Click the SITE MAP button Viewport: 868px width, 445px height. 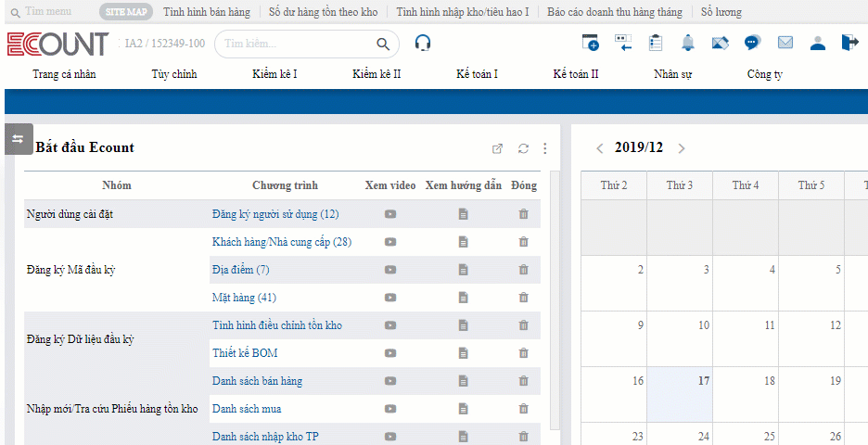(x=127, y=12)
